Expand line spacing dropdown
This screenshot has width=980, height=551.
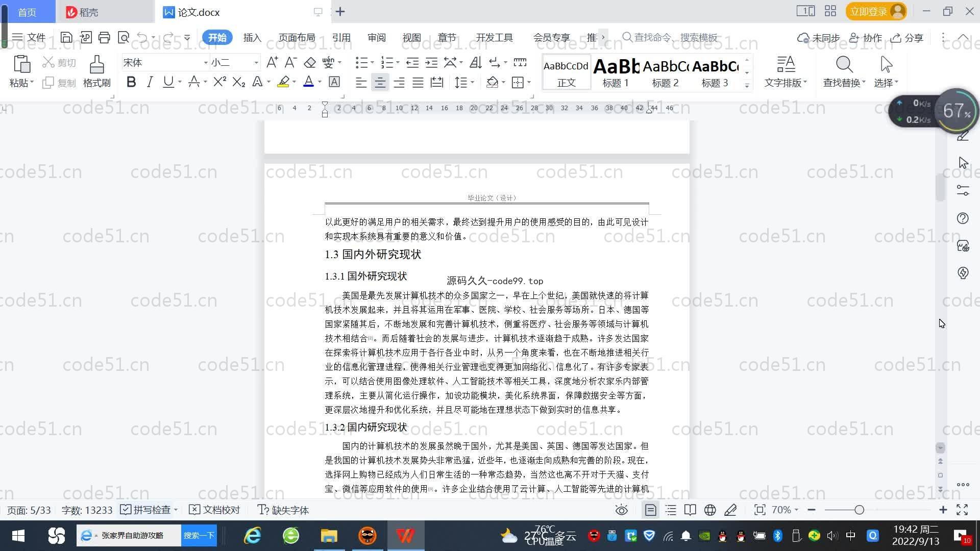[x=473, y=82]
